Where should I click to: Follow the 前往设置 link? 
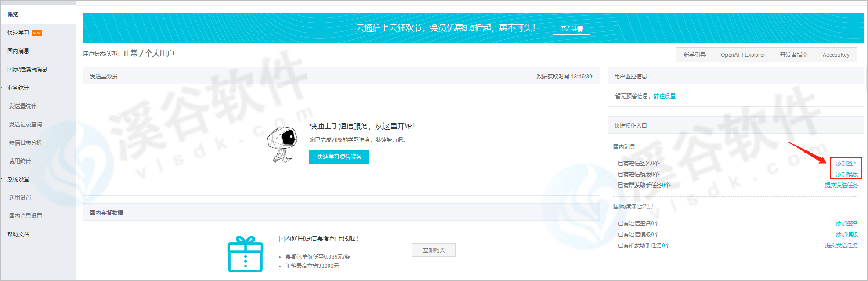tap(664, 96)
